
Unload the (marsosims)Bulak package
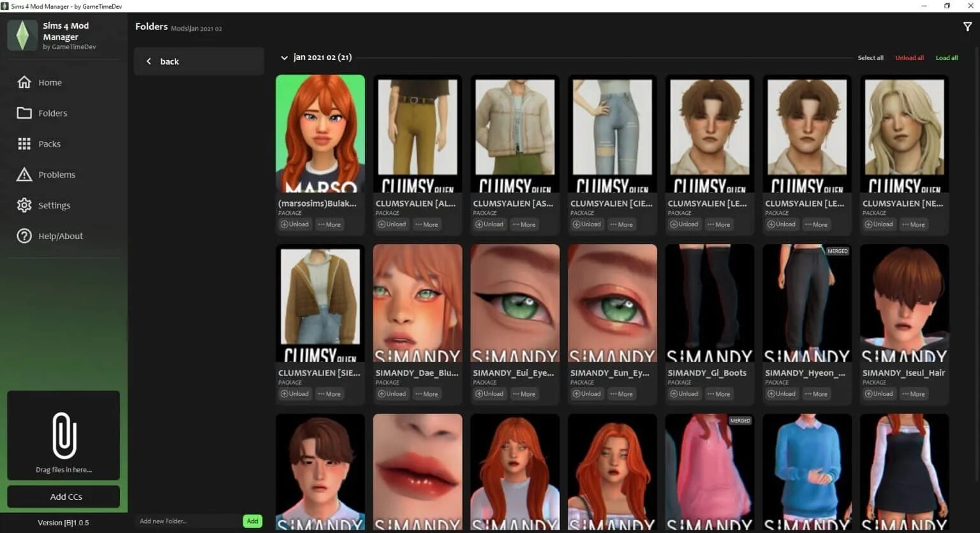coord(295,224)
